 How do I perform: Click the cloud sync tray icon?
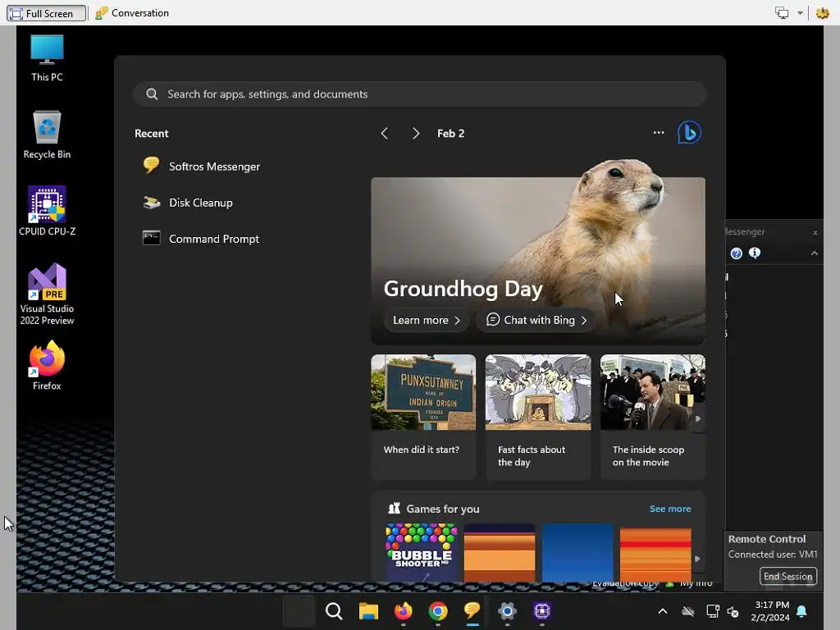click(688, 611)
